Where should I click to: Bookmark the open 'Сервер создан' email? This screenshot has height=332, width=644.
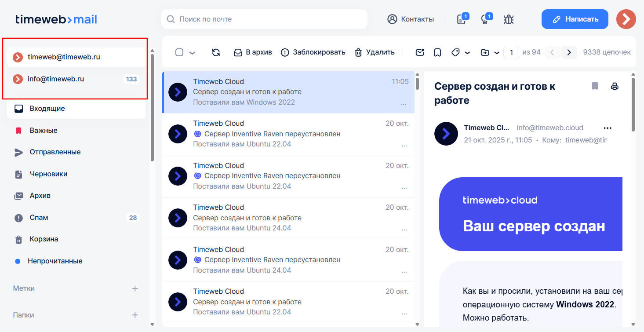pyautogui.click(x=595, y=86)
